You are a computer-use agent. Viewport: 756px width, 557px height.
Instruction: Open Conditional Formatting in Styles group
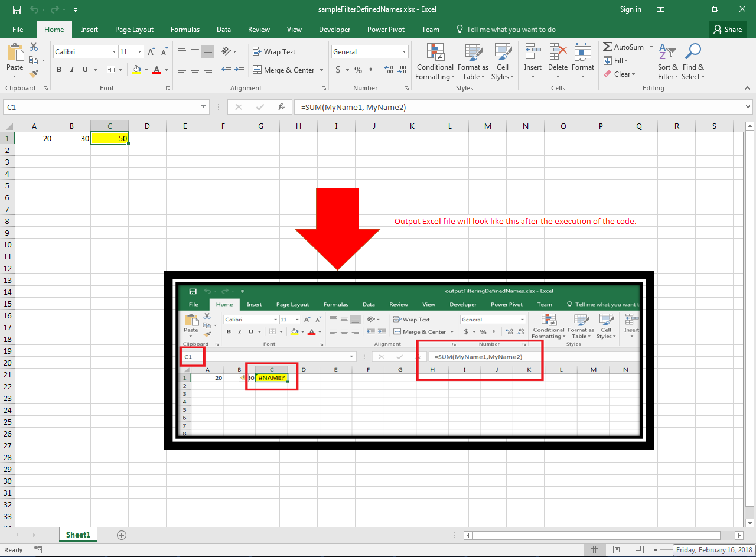pos(435,62)
